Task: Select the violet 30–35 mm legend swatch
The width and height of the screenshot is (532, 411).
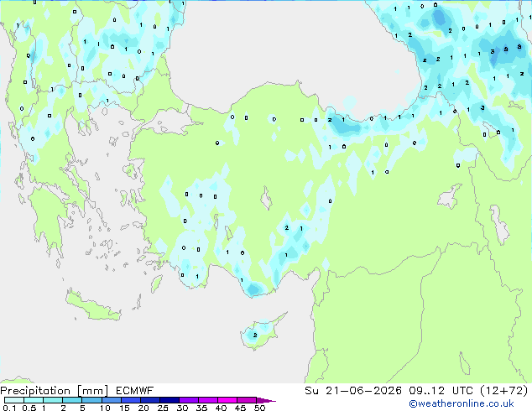Action: coord(189,400)
